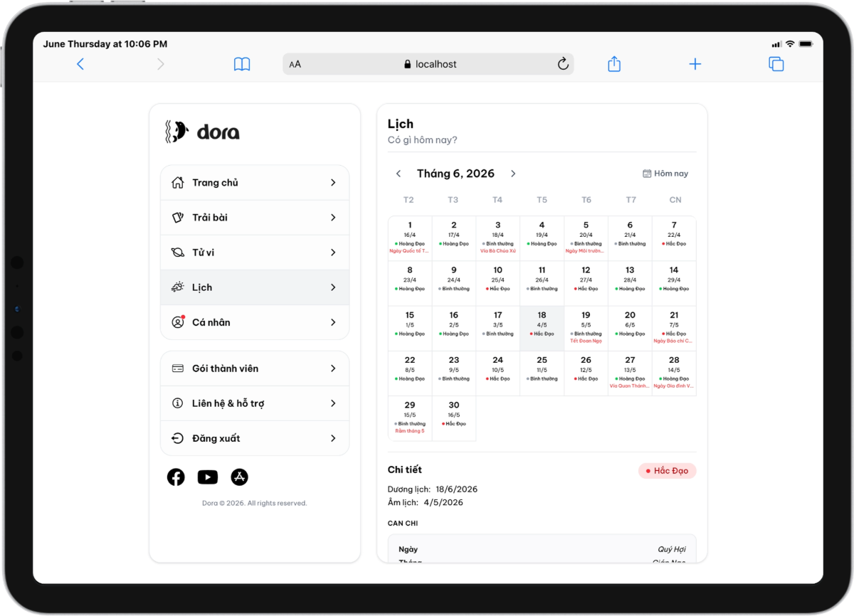
Task: Select day 10 in the calendar
Action: pos(498,283)
